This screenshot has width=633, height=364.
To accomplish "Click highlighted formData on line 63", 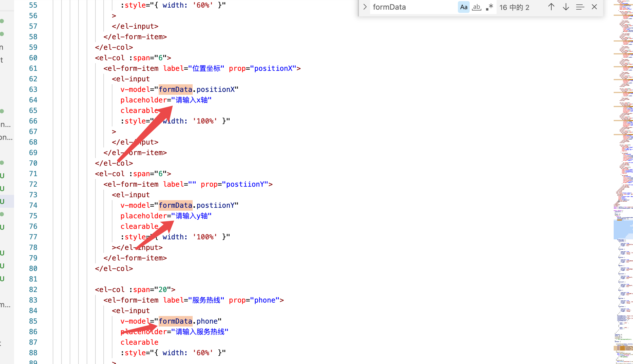I will pyautogui.click(x=175, y=90).
